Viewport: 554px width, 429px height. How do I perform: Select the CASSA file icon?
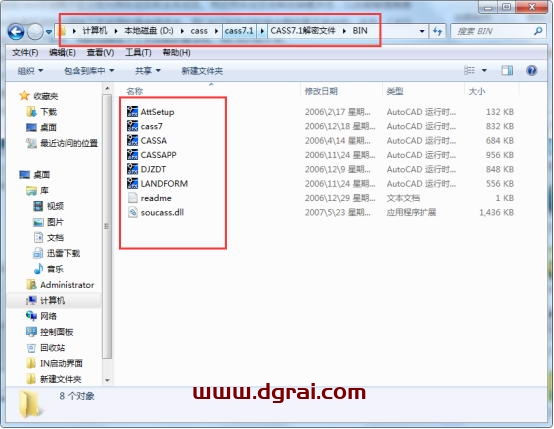pos(132,140)
